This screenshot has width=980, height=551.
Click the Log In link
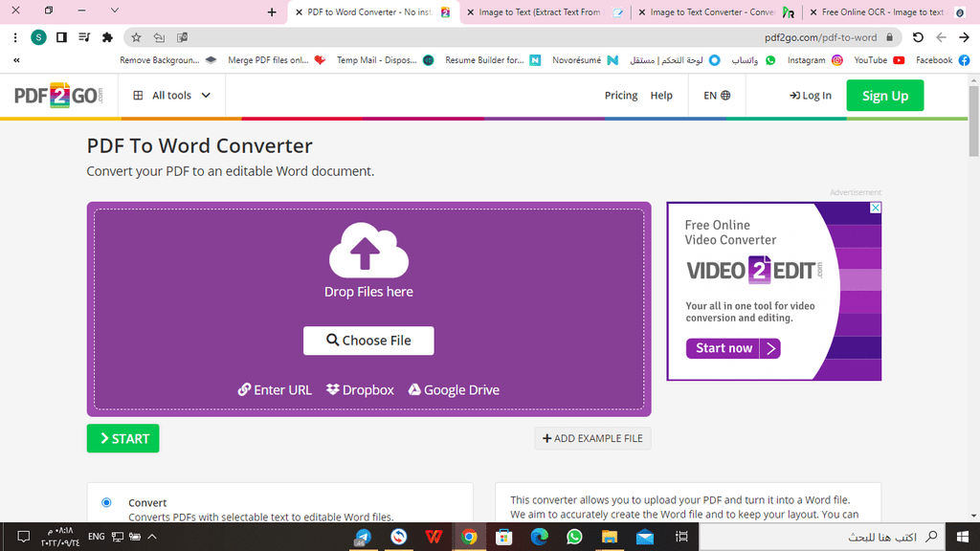coord(810,96)
